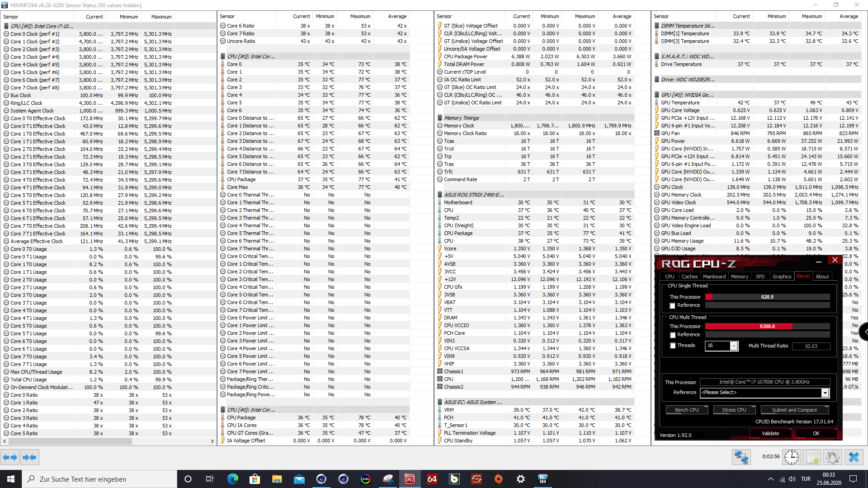Select the 'PLL Termination Voltage' row
The height and width of the screenshot is (488, 868).
[x=534, y=433]
